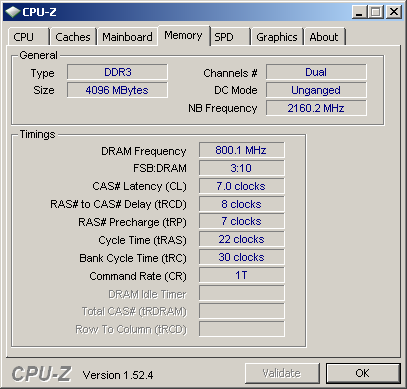407x389 pixels.
Task: Open the Caches tab
Action: 73,37
